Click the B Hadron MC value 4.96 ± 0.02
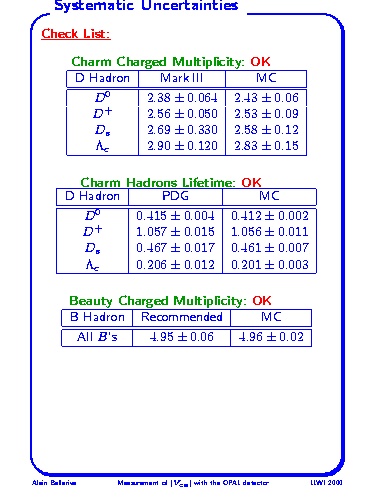The image size is (375, 500). pos(271,337)
